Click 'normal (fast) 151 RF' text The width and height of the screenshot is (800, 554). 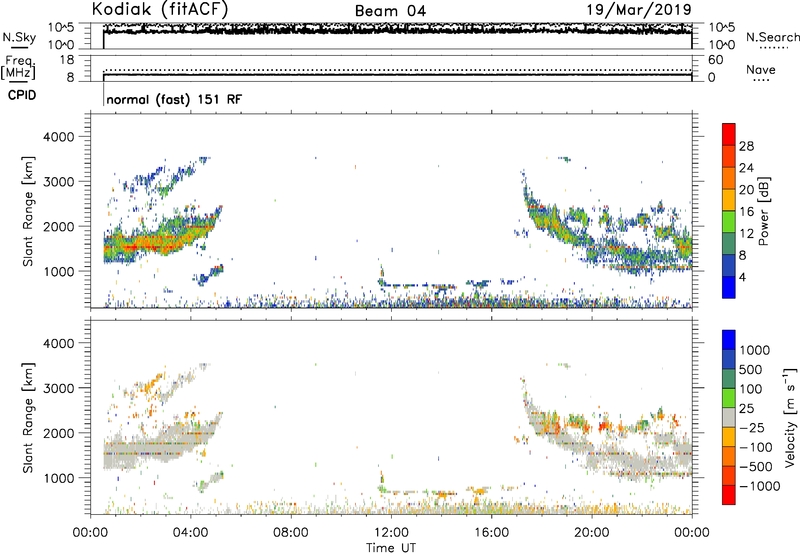coord(174,99)
